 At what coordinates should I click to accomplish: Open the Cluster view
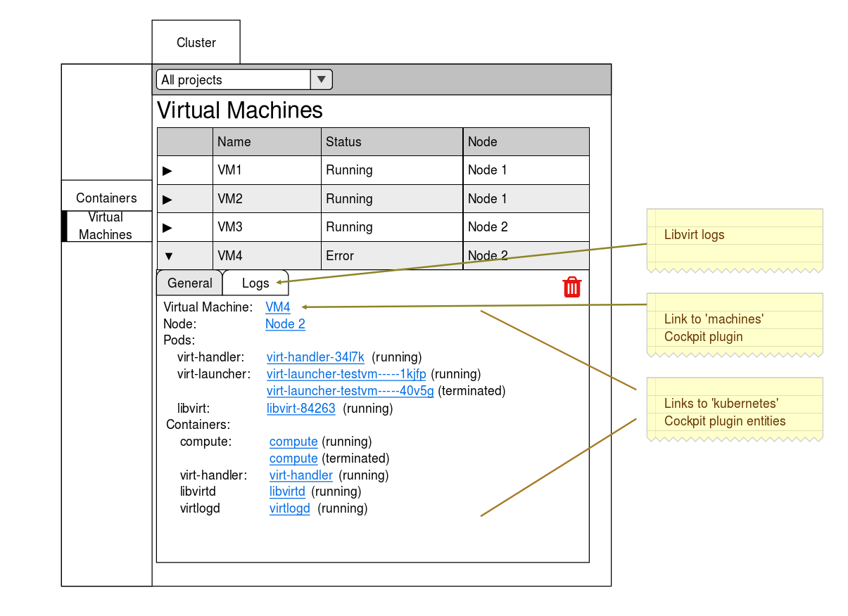click(196, 42)
